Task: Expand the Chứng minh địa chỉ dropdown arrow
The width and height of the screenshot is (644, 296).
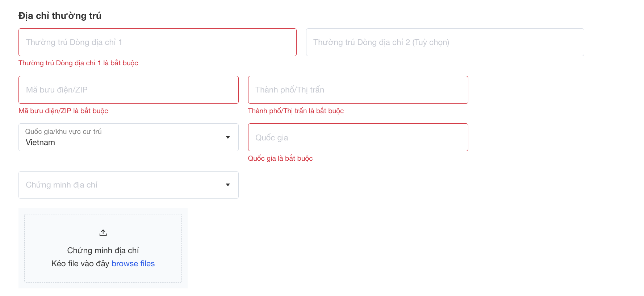Action: pyautogui.click(x=228, y=185)
